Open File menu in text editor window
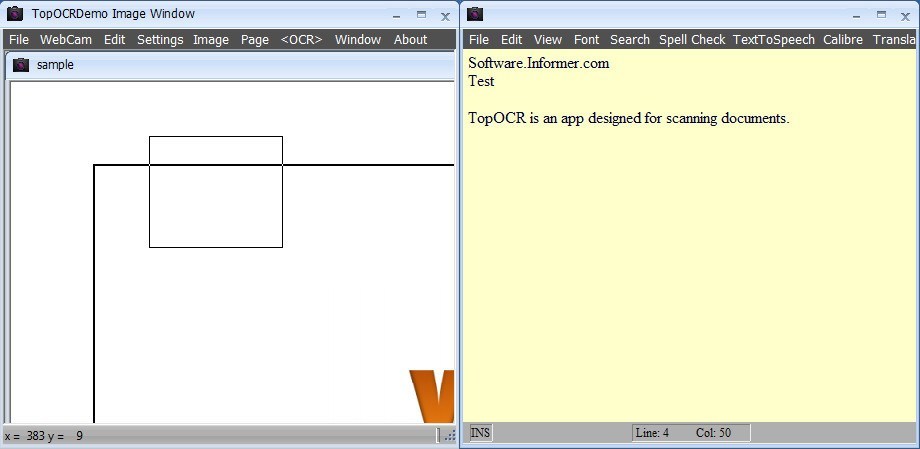The image size is (920, 449). [479, 40]
